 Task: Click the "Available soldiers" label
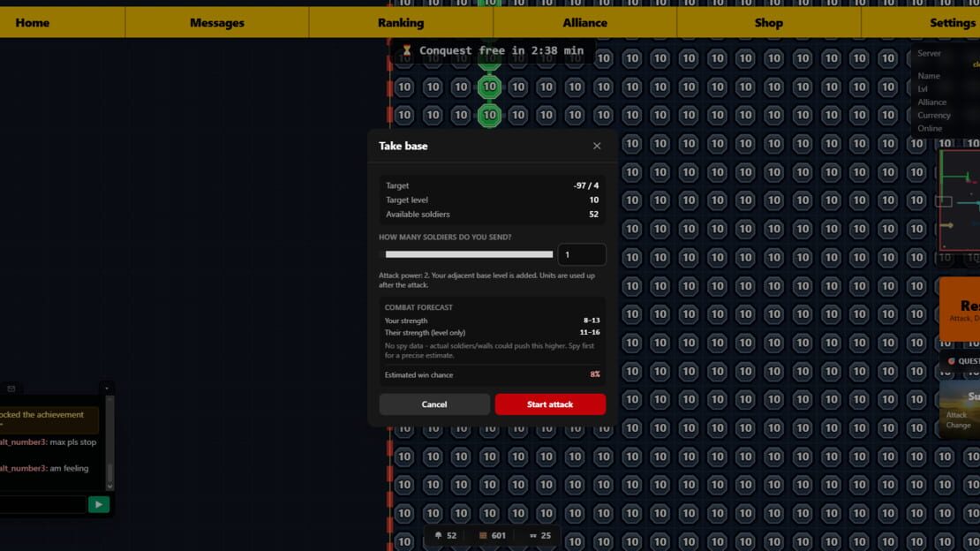(418, 215)
